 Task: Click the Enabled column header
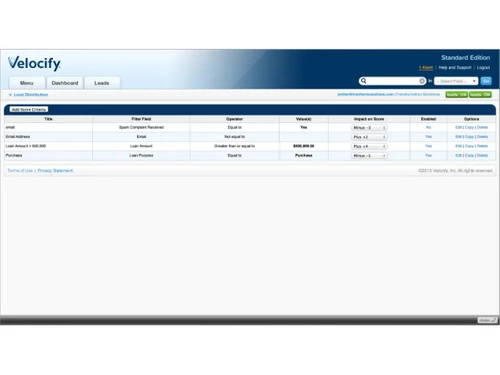click(x=428, y=119)
